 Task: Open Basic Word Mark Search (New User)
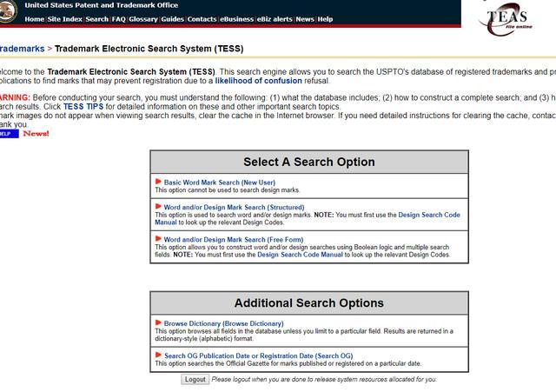[219, 183]
